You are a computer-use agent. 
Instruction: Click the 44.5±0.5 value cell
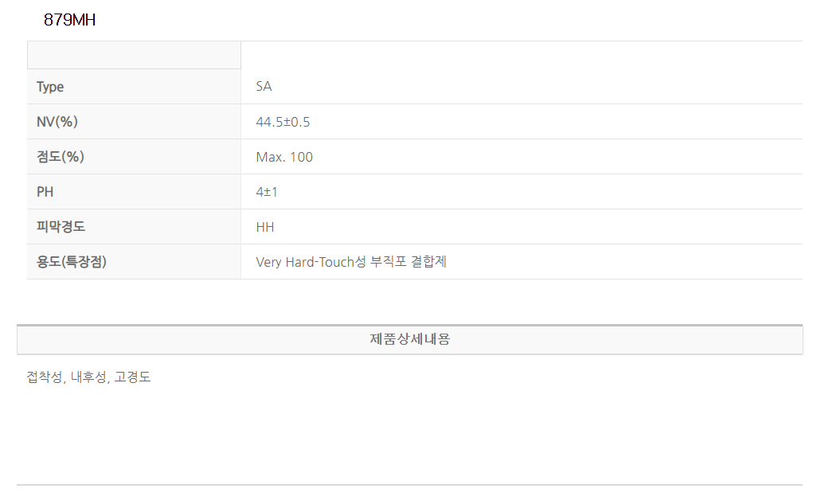click(x=283, y=122)
